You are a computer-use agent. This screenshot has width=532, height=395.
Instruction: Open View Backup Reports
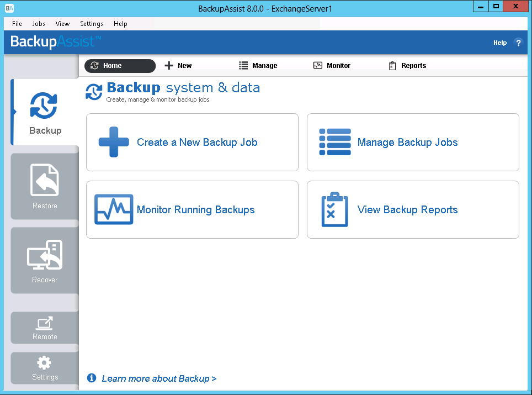413,209
